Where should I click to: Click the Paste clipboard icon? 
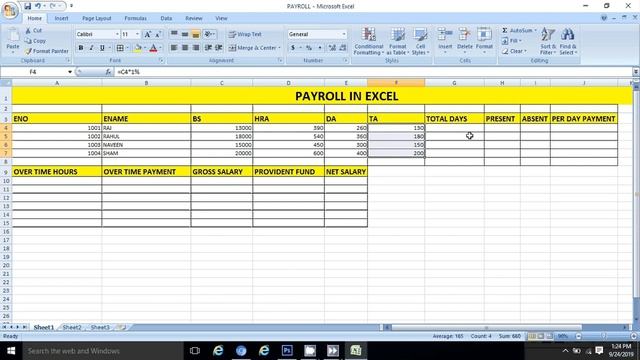pos(13,36)
